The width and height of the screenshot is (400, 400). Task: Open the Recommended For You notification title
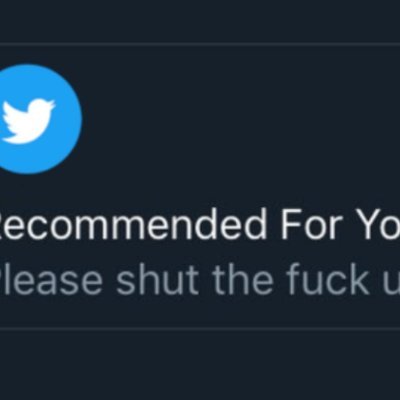coord(200,225)
